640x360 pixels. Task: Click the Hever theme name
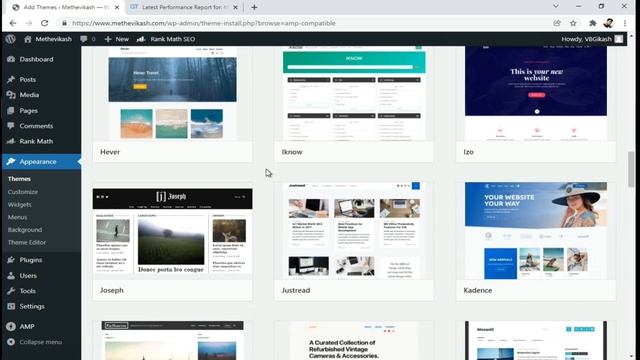click(110, 152)
